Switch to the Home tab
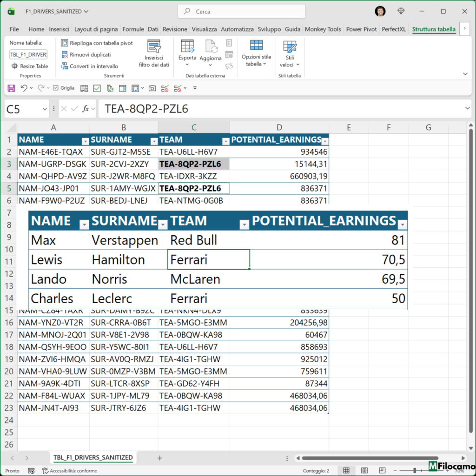 [36, 29]
